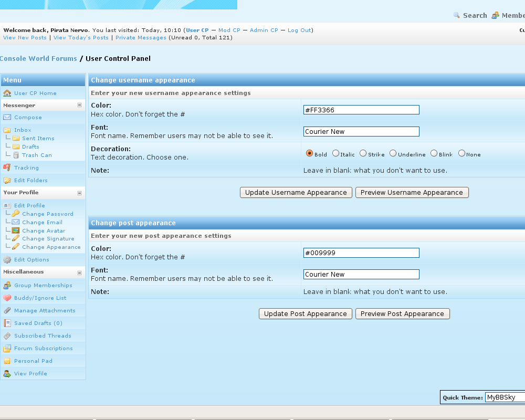This screenshot has height=420, width=525.
Task: Click the username Color hex field
Action: pos(361,110)
